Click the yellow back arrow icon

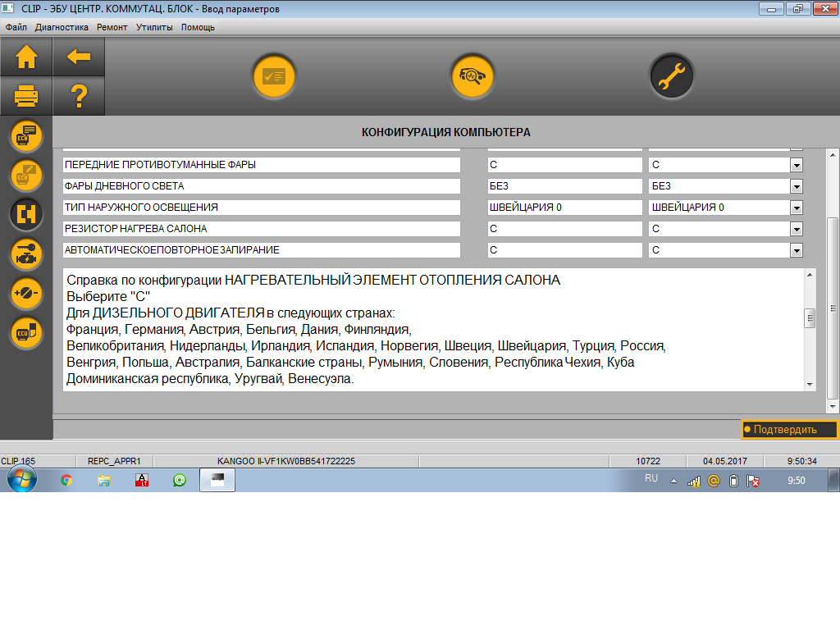pos(79,57)
